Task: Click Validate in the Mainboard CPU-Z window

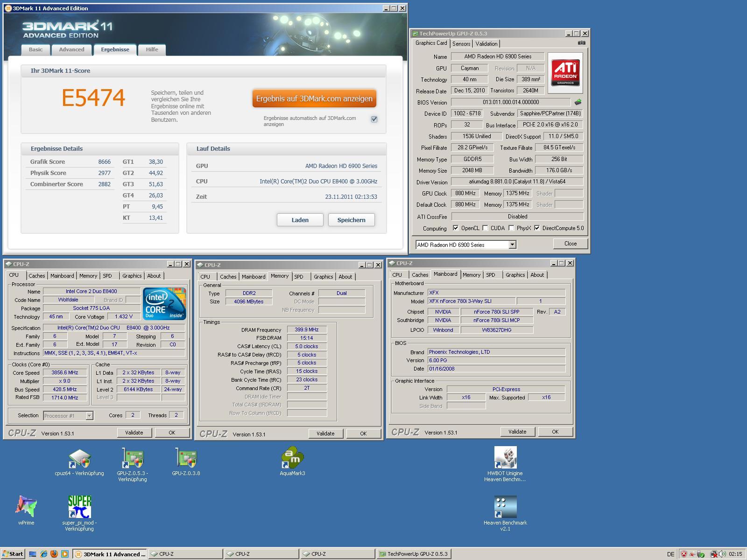Action: (x=517, y=432)
